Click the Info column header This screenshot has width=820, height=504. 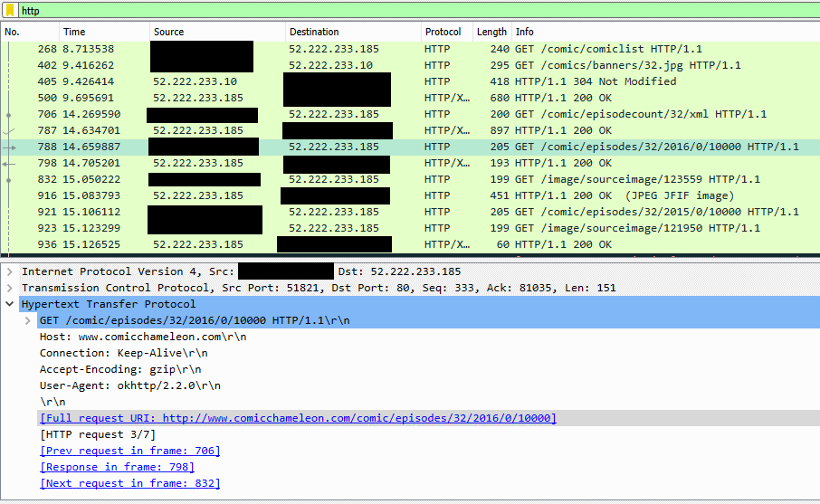(x=665, y=32)
